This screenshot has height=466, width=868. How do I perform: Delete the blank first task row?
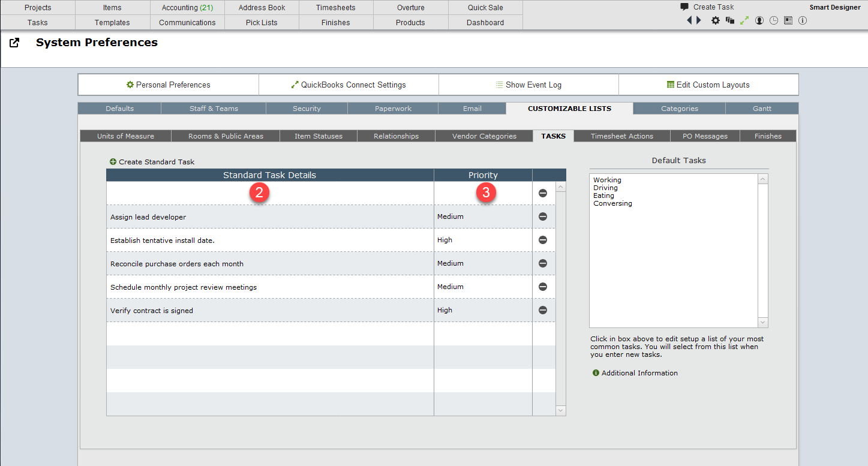pos(543,193)
